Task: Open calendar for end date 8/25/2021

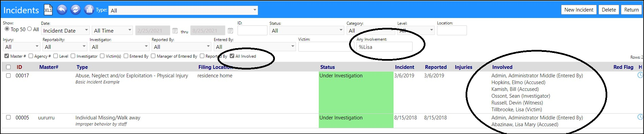Action: click(x=230, y=31)
